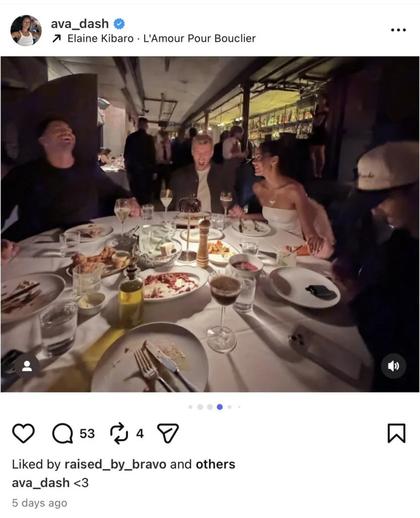Show tagged people icon on photo

click(27, 366)
